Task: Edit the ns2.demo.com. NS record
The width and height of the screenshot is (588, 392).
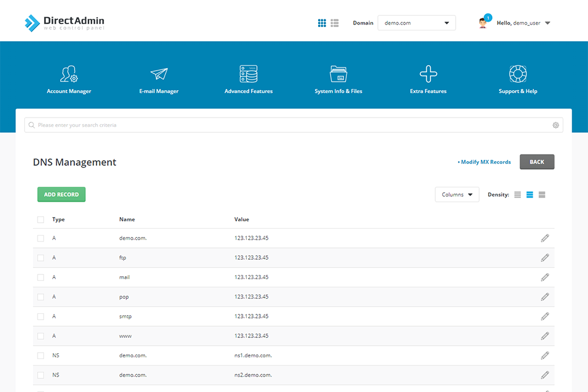Action: 545,375
